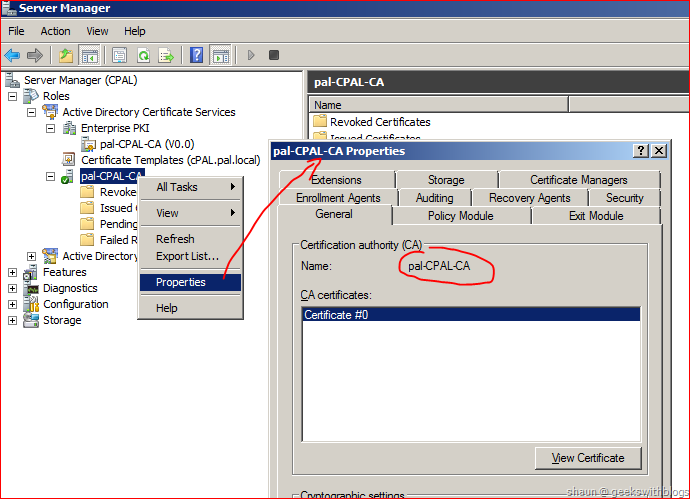
Task: Click the Revoked Certificates folder icon in right pane
Action: point(319,121)
